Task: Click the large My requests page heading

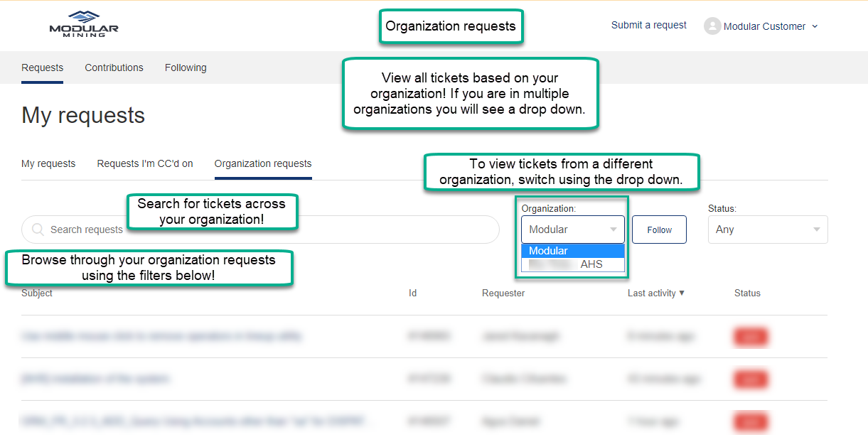Action: 83,115
